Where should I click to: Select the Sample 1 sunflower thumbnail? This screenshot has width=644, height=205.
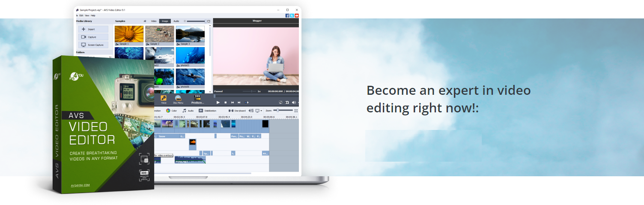(129, 36)
